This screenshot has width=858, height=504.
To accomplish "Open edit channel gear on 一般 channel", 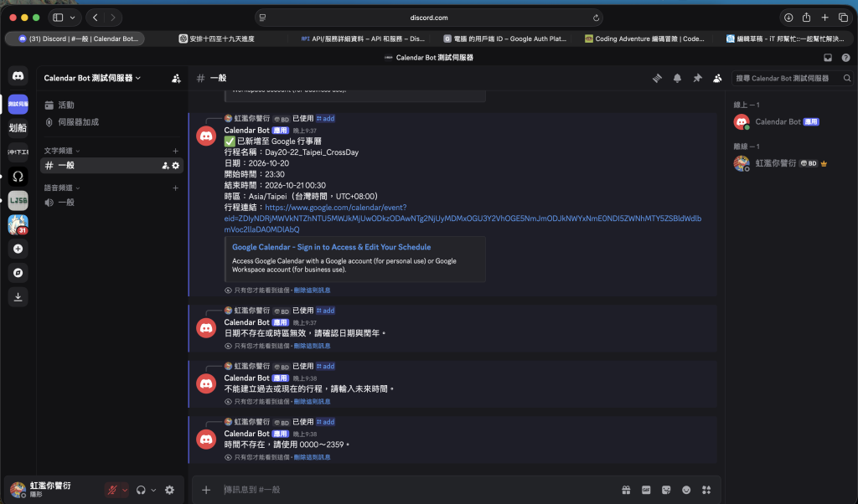I will coord(176,166).
